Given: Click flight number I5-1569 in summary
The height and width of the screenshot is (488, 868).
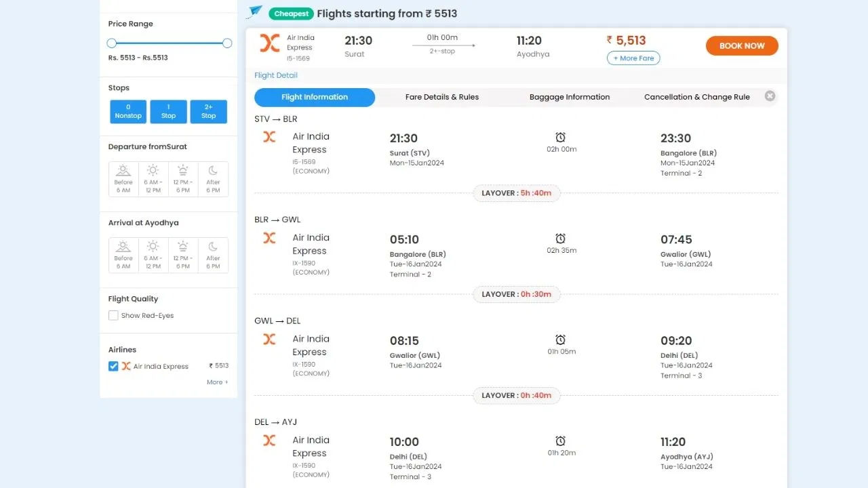Looking at the screenshot, I should [298, 58].
